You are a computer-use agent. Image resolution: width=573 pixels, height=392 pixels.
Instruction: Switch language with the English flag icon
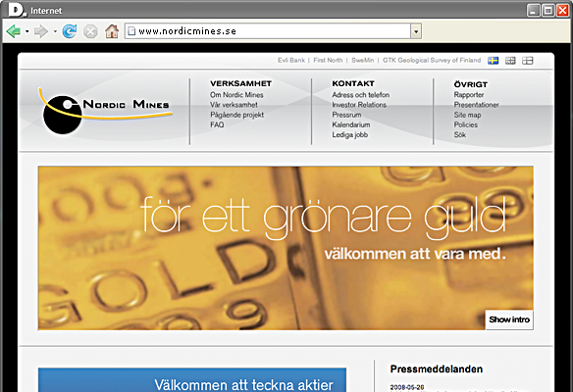coord(510,61)
